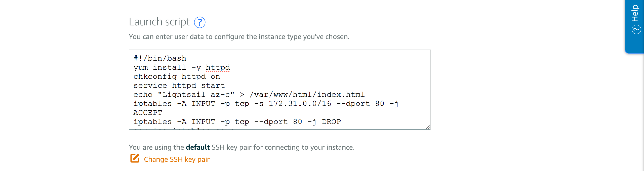Screen dimensions: 644x171
Task: Click the iptables DROP rule line
Action: [237, 122]
